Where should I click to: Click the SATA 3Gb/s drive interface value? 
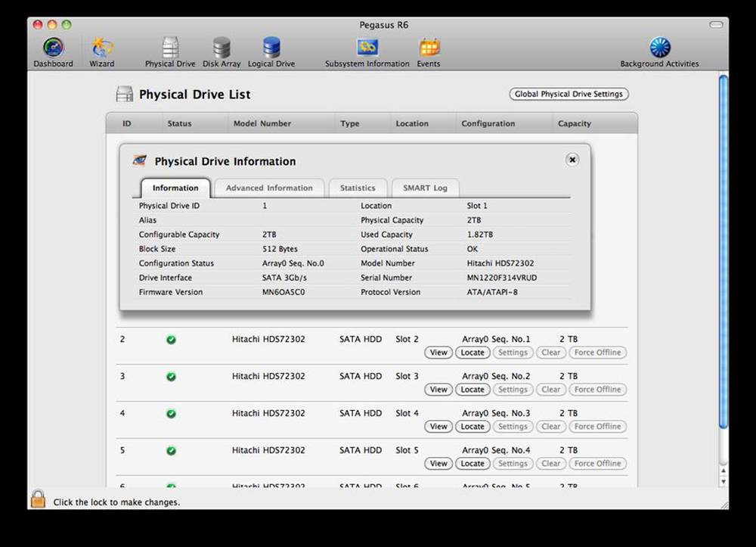284,278
